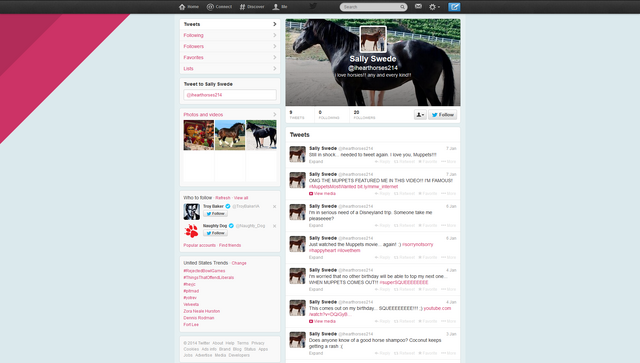Open #RejectedBowlGames trend

[204, 271]
